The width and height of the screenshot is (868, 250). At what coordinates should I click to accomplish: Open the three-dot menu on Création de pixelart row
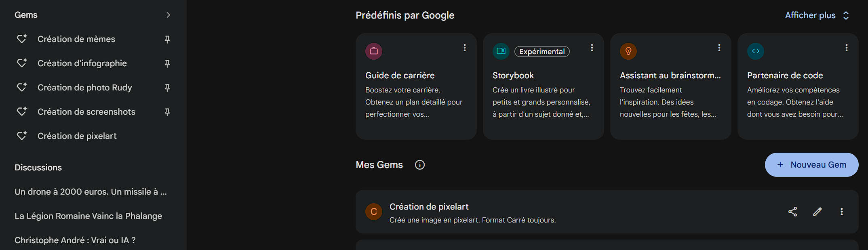tap(842, 212)
